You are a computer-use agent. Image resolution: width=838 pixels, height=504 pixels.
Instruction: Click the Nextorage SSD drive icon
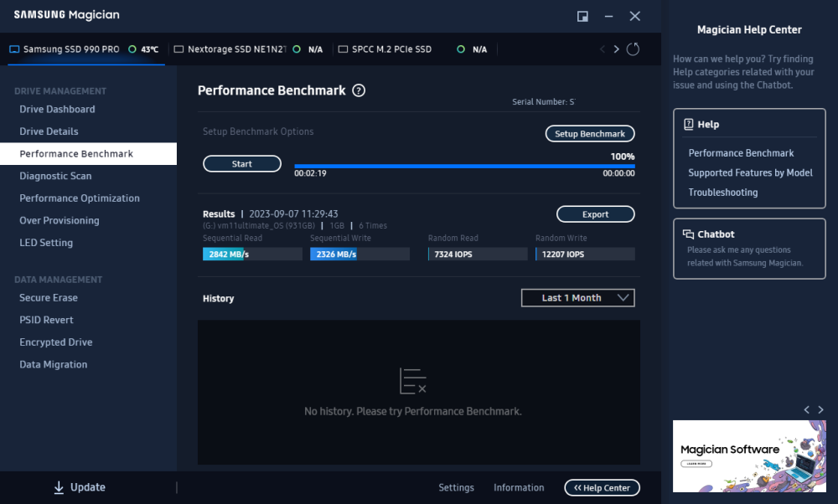pos(179,49)
